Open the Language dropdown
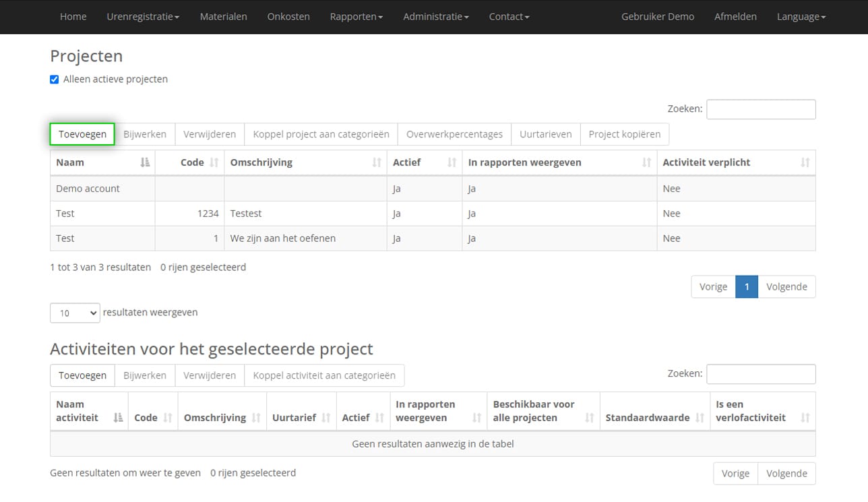Viewport: 868px width, 502px height. point(801,16)
